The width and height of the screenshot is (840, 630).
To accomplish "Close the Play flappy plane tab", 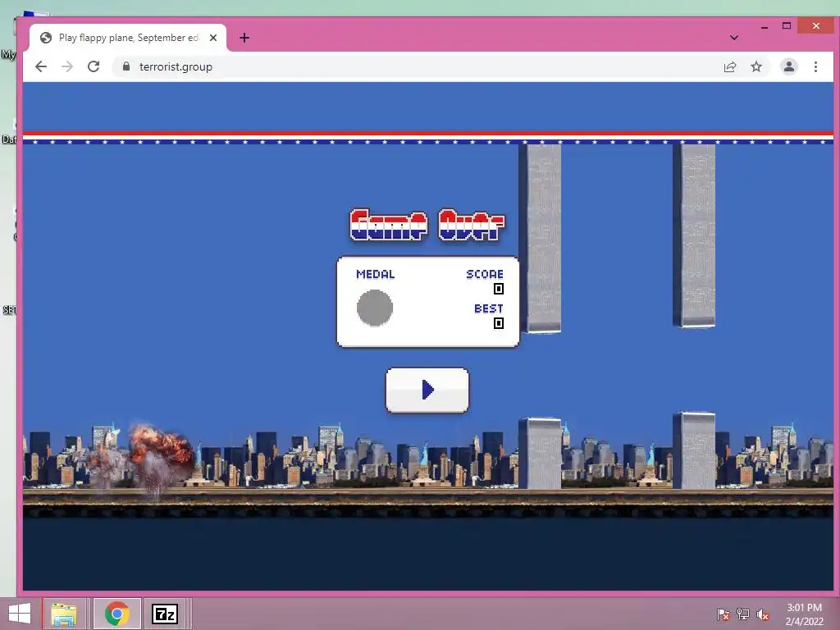I will [x=213, y=38].
